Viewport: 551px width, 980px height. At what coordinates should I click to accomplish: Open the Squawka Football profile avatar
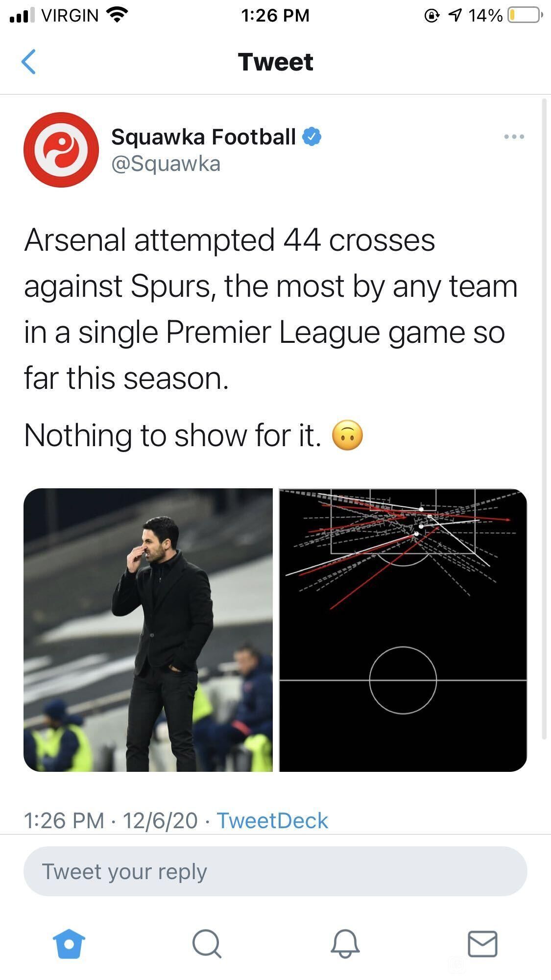tap(61, 149)
